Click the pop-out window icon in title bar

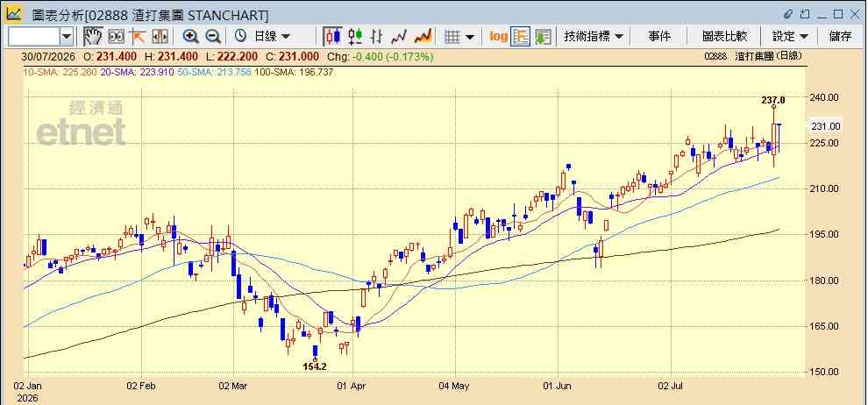click(x=806, y=14)
